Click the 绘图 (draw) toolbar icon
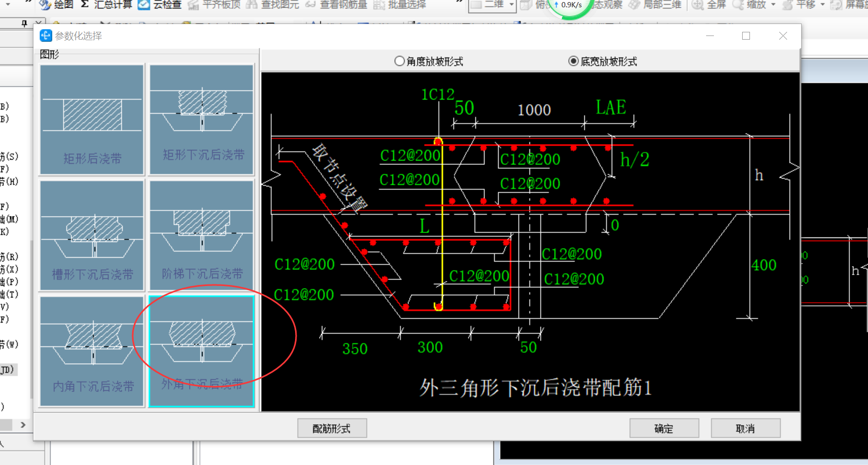This screenshot has width=868, height=465. tap(45, 5)
